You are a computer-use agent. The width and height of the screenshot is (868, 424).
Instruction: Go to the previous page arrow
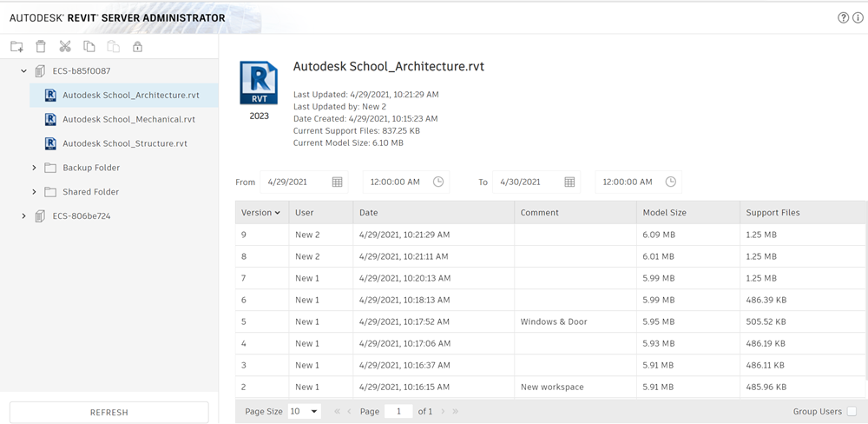(349, 411)
